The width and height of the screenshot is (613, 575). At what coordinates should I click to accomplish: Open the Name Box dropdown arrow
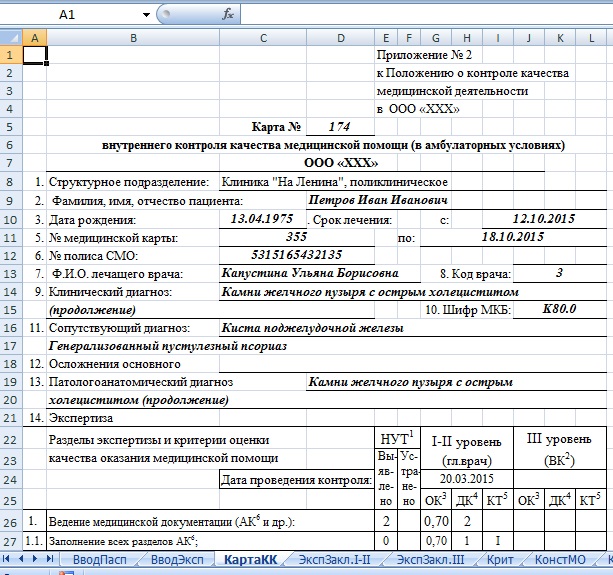[146, 15]
